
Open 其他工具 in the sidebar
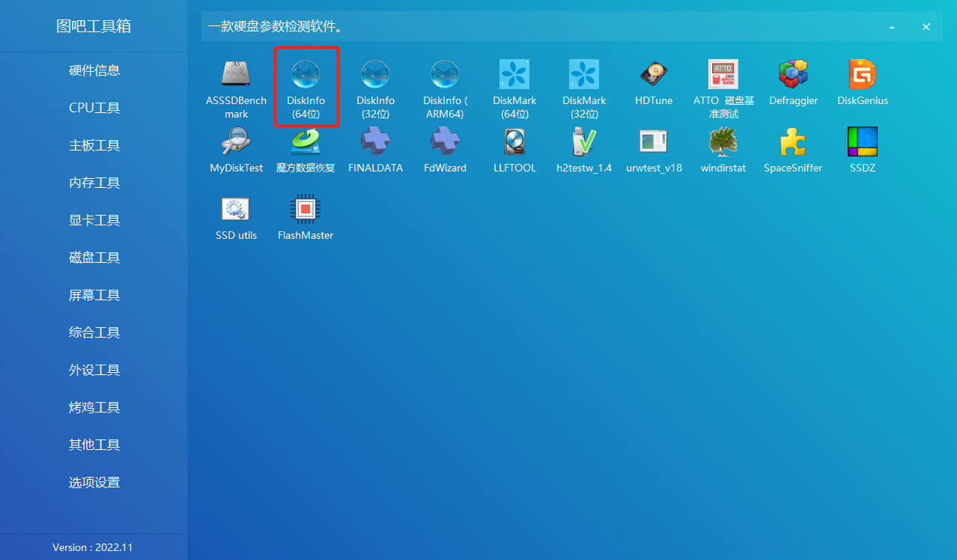point(94,445)
